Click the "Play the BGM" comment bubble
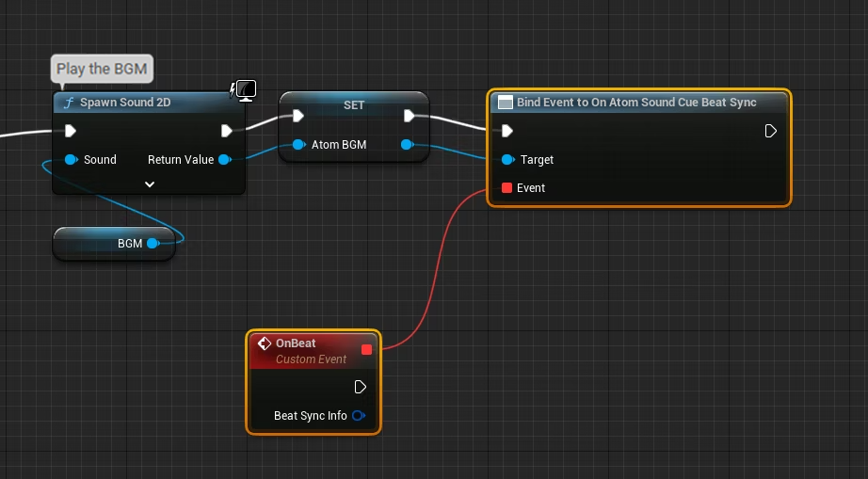Image resolution: width=868 pixels, height=479 pixels. (x=102, y=69)
